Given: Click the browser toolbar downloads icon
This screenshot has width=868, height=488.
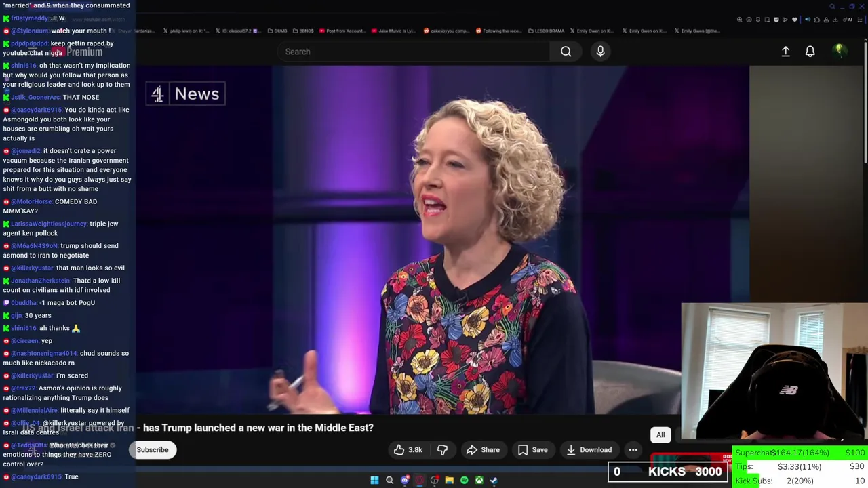Looking at the screenshot, I should click(835, 20).
